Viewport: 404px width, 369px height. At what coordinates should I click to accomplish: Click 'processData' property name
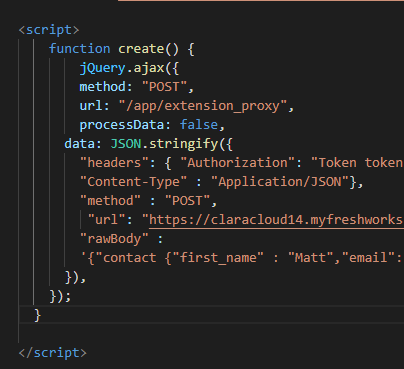(122, 125)
